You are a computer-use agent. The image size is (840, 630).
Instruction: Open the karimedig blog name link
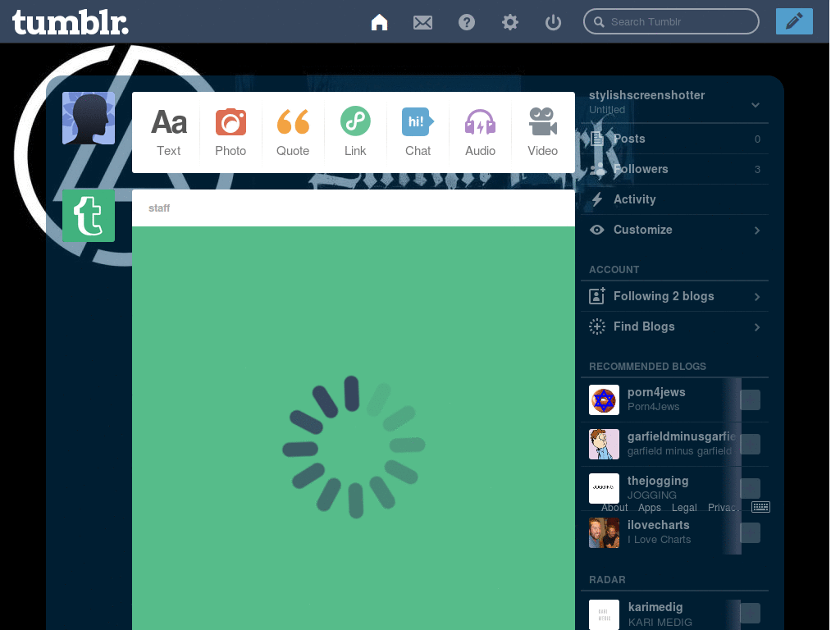point(655,607)
